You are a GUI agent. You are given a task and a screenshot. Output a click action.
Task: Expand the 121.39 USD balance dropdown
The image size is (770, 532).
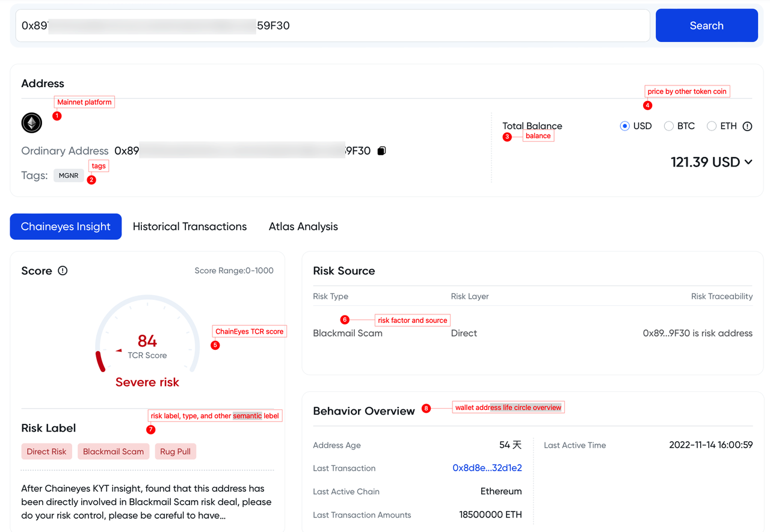click(x=712, y=162)
